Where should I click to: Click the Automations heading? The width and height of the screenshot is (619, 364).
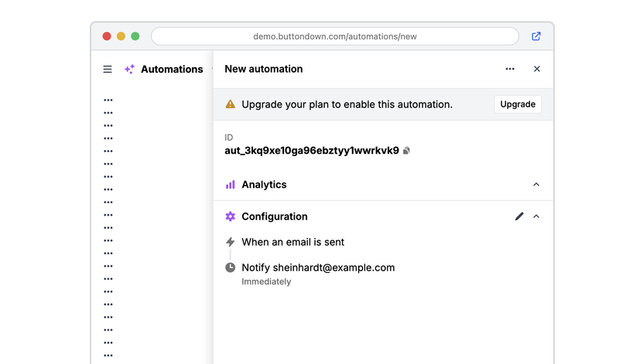tap(172, 70)
